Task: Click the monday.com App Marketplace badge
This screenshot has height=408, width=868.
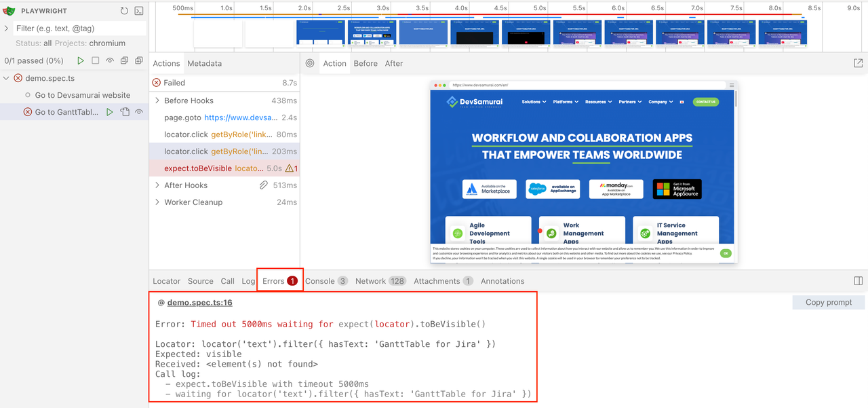Action: click(616, 189)
